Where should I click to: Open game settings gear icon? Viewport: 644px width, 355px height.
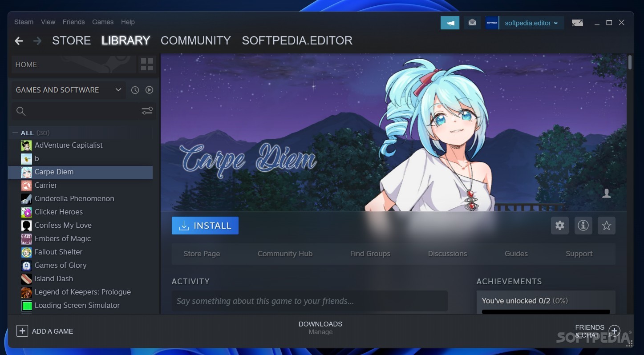560,226
